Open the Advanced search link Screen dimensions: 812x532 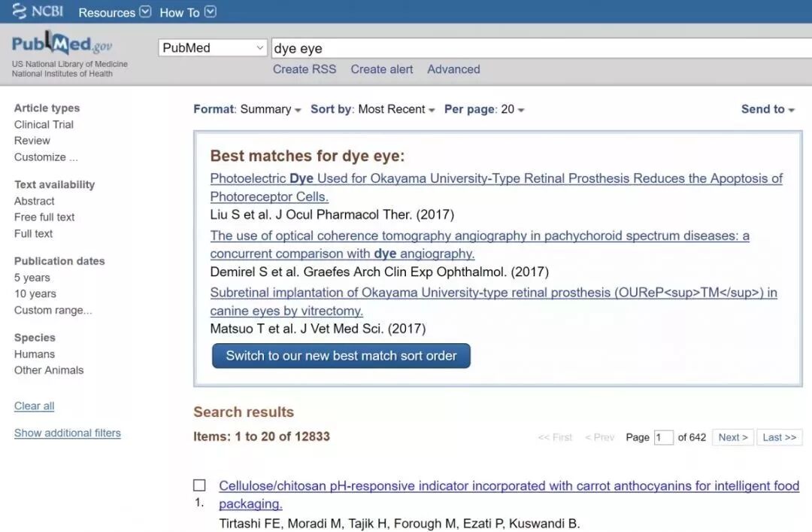tap(453, 69)
